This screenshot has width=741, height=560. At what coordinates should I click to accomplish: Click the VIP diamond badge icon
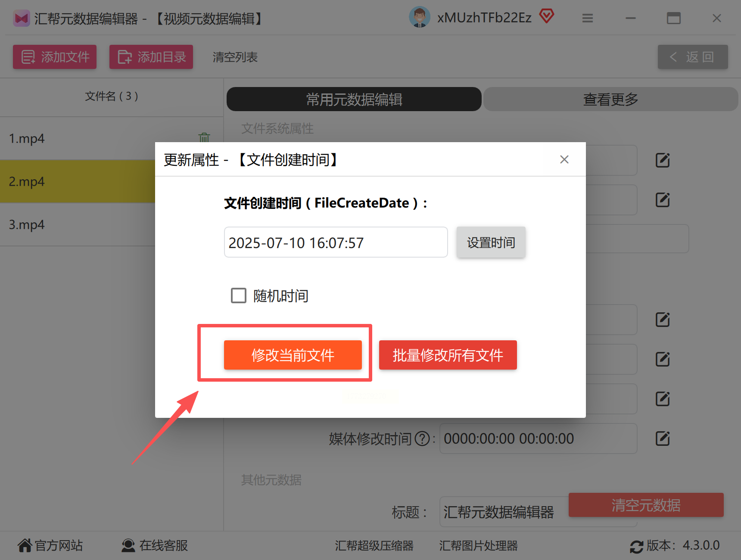coord(546,16)
